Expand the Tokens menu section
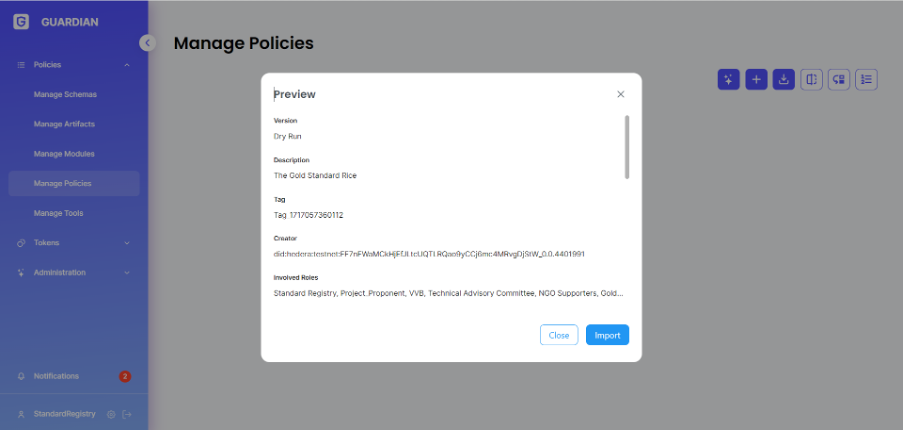The height and width of the screenshot is (430, 904). click(127, 243)
